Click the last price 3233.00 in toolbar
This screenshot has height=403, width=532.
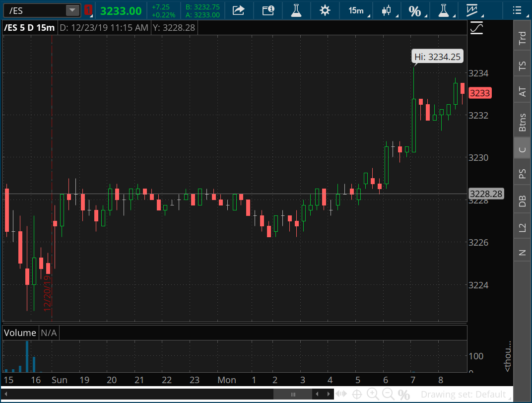pos(121,11)
